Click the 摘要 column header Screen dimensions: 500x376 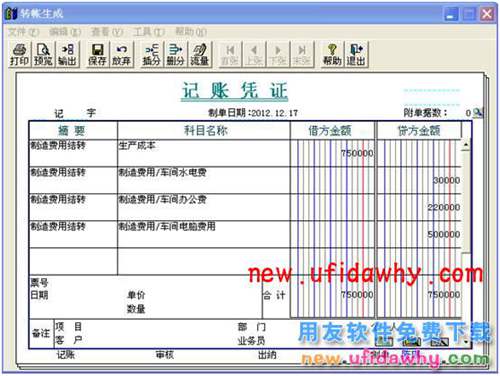tap(72, 131)
